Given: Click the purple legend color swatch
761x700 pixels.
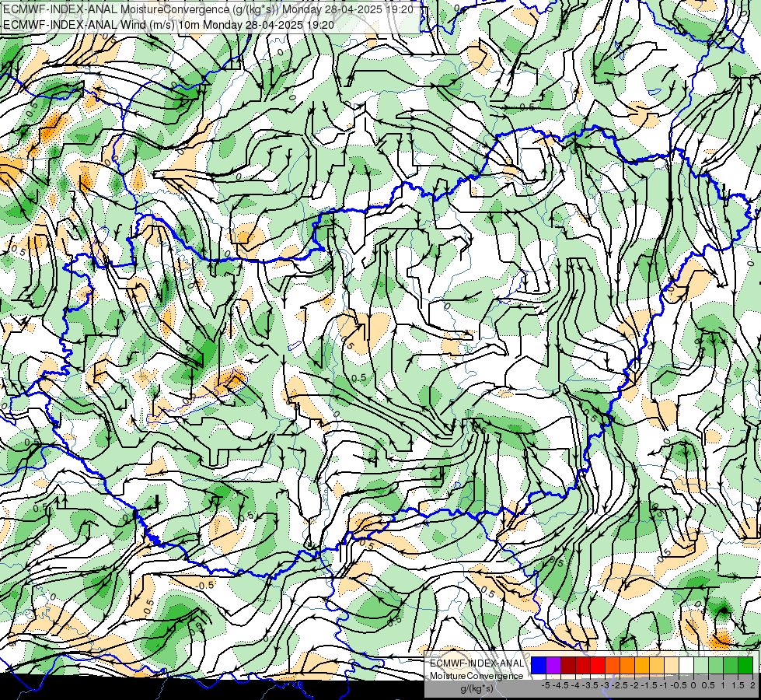Looking at the screenshot, I should click(553, 666).
